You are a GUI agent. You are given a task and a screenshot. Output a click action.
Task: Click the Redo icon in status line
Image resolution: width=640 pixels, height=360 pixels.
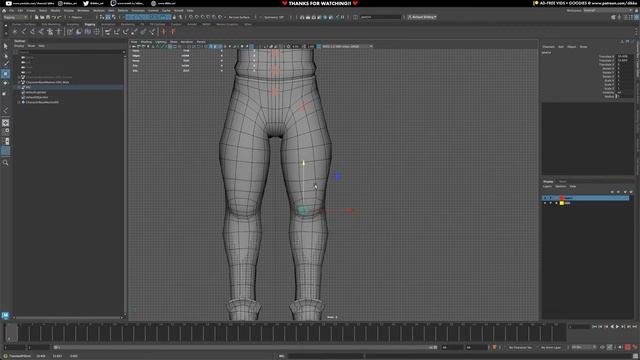[x=59, y=17]
